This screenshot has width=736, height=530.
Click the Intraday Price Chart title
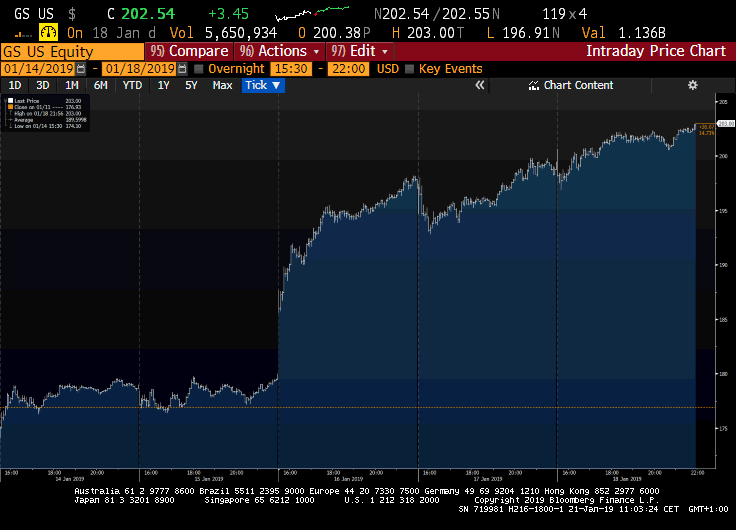(656, 51)
